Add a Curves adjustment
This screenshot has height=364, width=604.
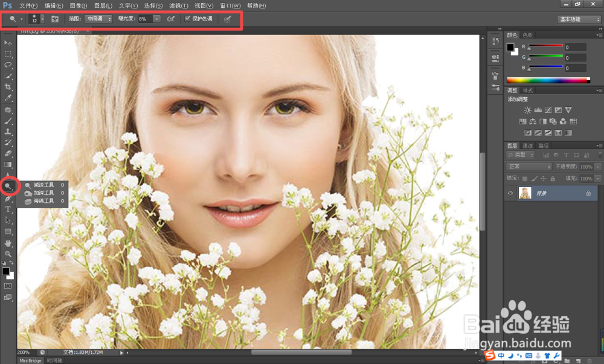pyautogui.click(x=548, y=110)
